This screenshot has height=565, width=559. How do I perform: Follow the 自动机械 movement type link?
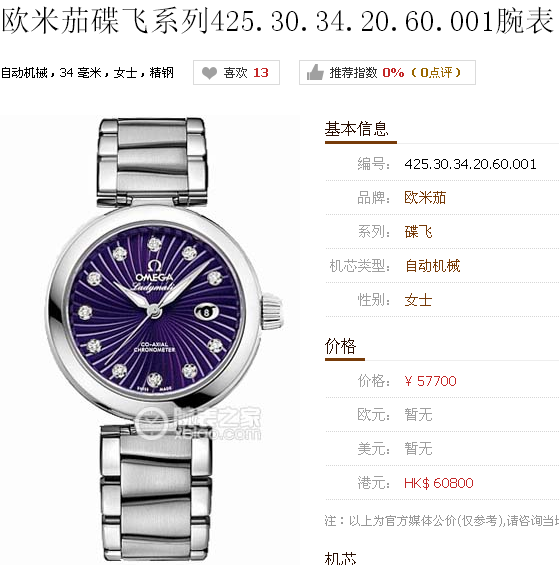[432, 266]
